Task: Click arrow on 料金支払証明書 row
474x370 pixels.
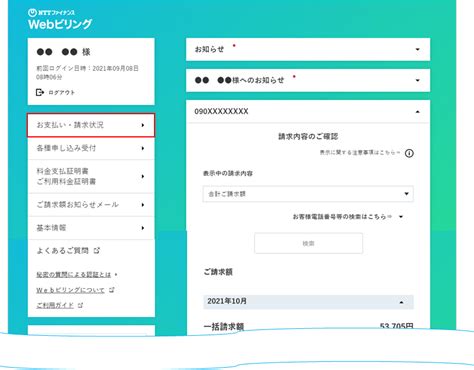Action: [143, 176]
